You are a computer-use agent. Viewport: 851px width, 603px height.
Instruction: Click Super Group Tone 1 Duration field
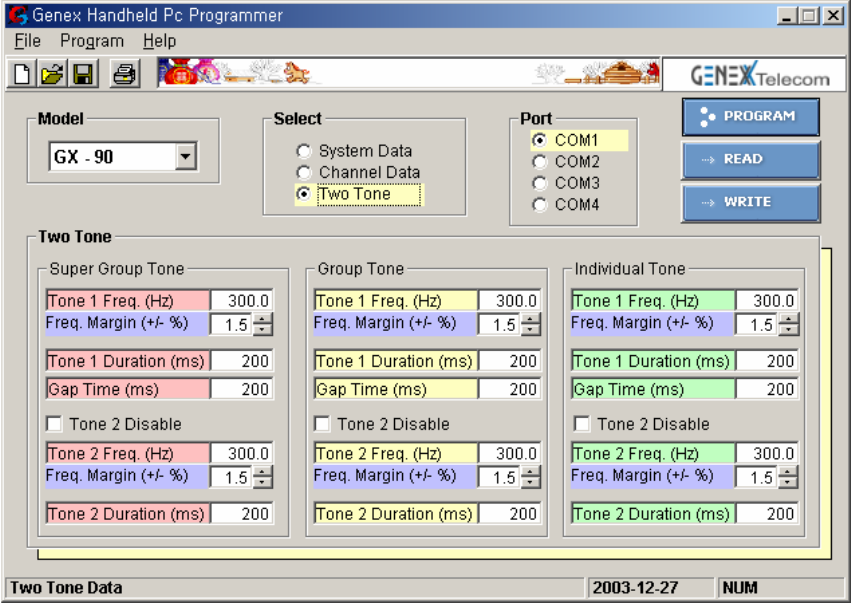click(x=242, y=361)
